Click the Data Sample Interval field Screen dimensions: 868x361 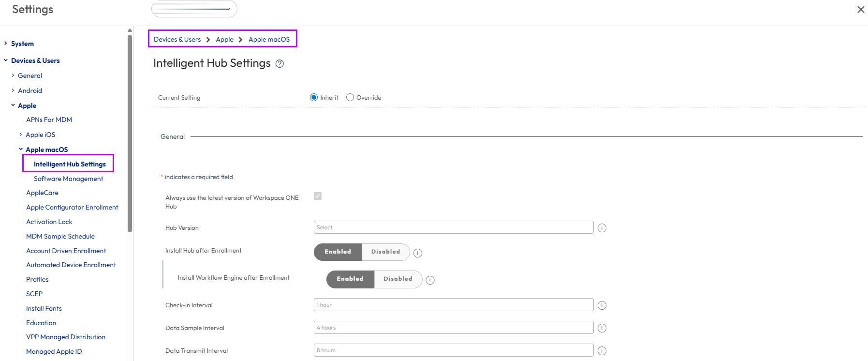pos(454,328)
